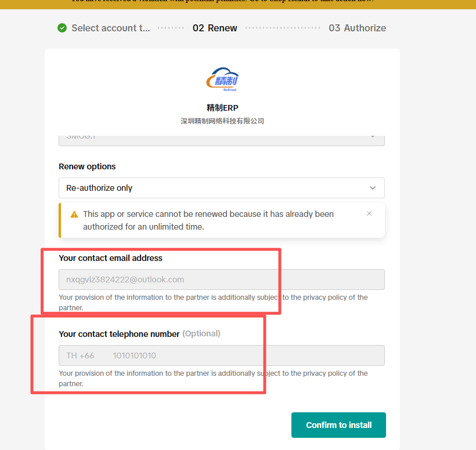Click the yellow violation notice banner

(x=238, y=3)
